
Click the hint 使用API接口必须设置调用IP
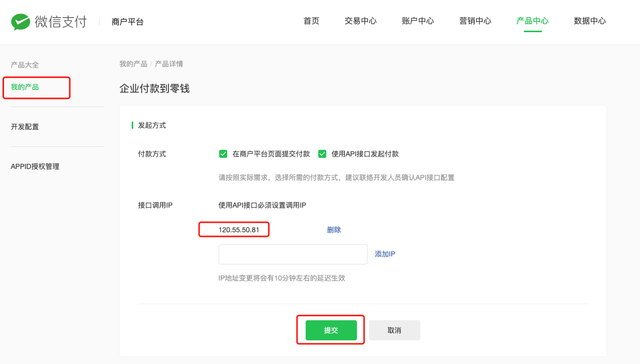point(262,205)
